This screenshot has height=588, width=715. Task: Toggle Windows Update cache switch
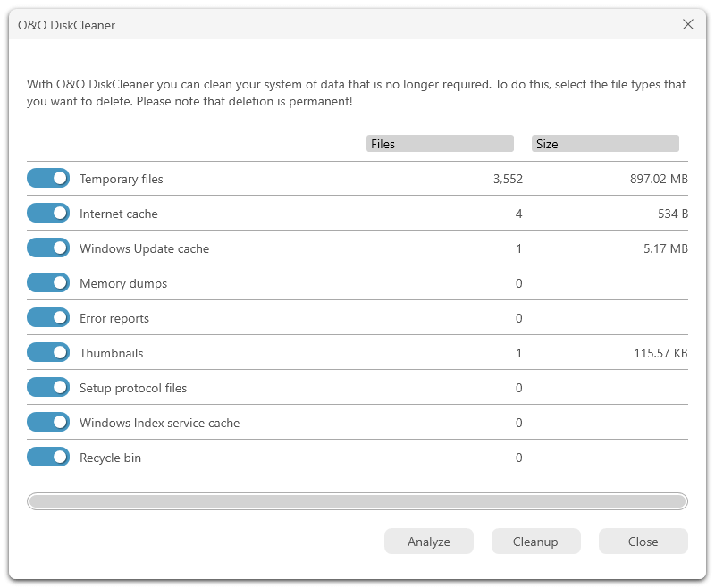48,248
